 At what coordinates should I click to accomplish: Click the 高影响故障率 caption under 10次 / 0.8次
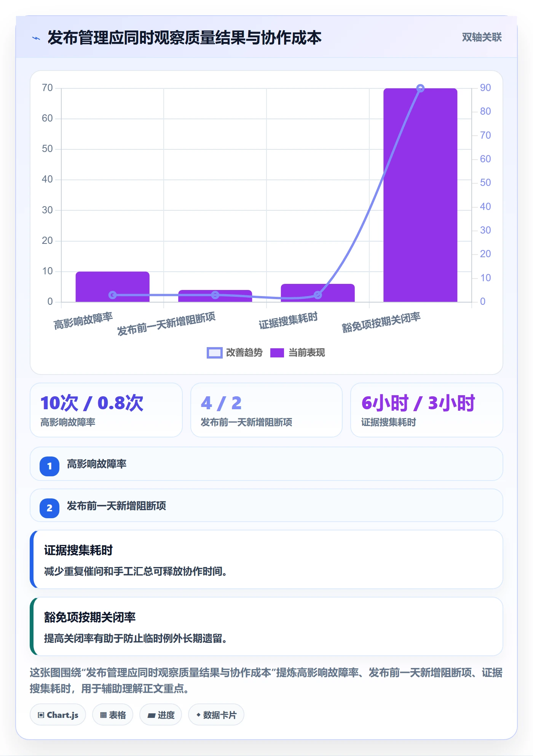coord(68,422)
